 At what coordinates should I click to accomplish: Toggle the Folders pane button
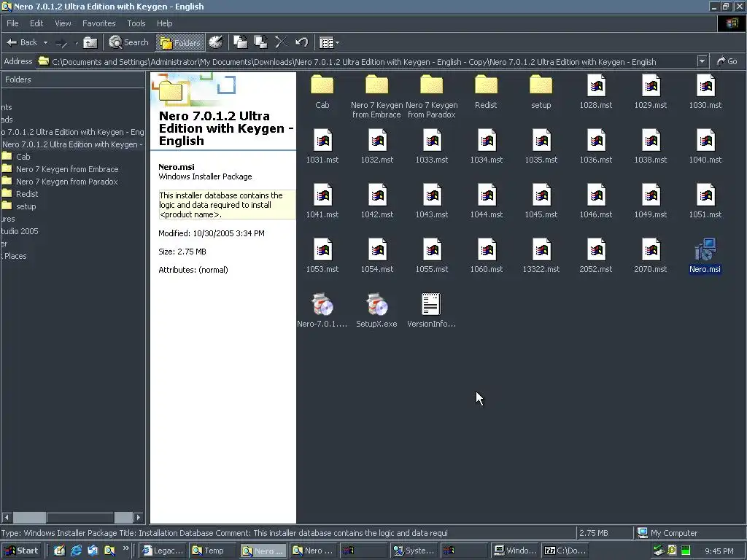point(180,43)
